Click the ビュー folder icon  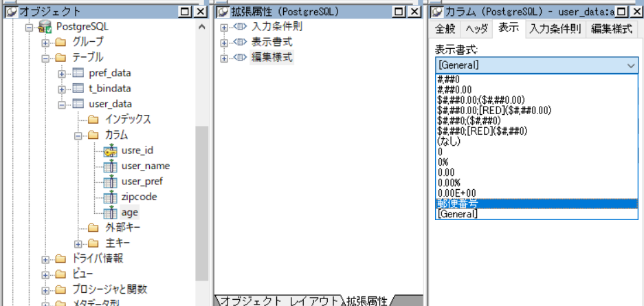(60, 274)
